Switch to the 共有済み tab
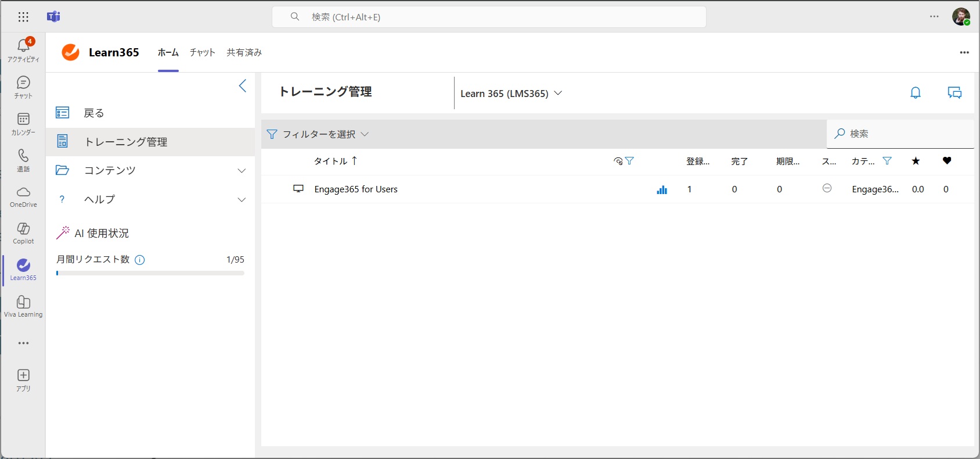 (244, 52)
